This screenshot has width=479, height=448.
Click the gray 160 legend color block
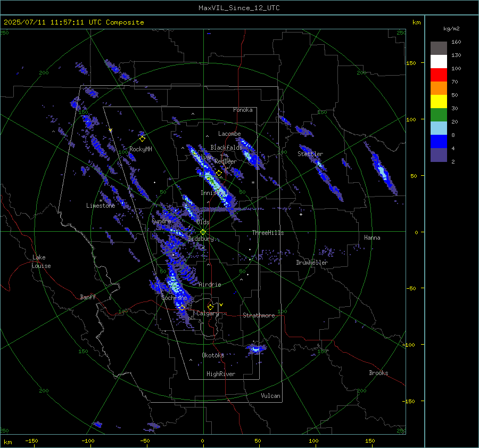click(439, 48)
